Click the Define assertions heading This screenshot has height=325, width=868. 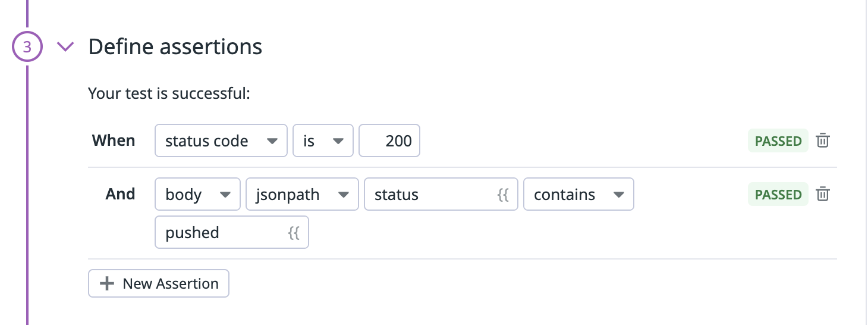[x=175, y=46]
